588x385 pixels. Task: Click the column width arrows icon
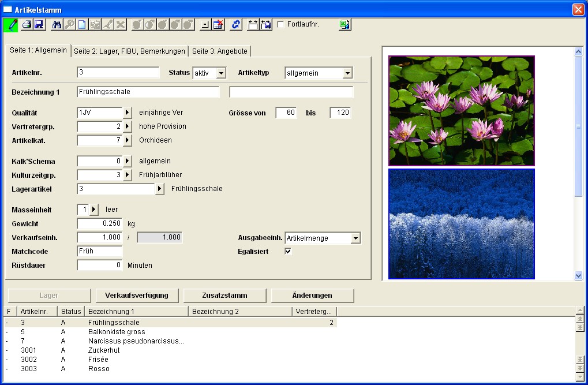[x=253, y=25]
